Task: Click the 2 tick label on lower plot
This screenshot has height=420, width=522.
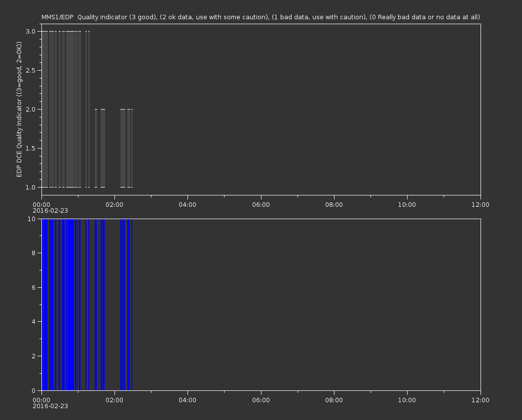Action: pos(34,356)
